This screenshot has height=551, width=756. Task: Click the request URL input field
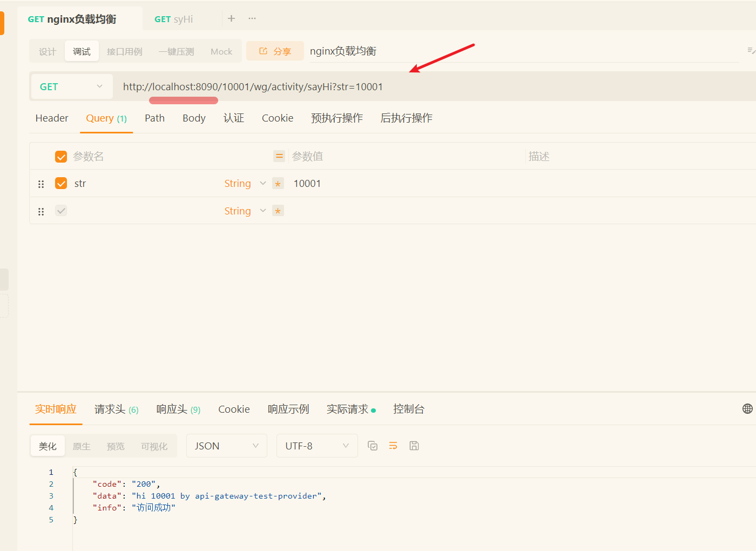pos(432,86)
